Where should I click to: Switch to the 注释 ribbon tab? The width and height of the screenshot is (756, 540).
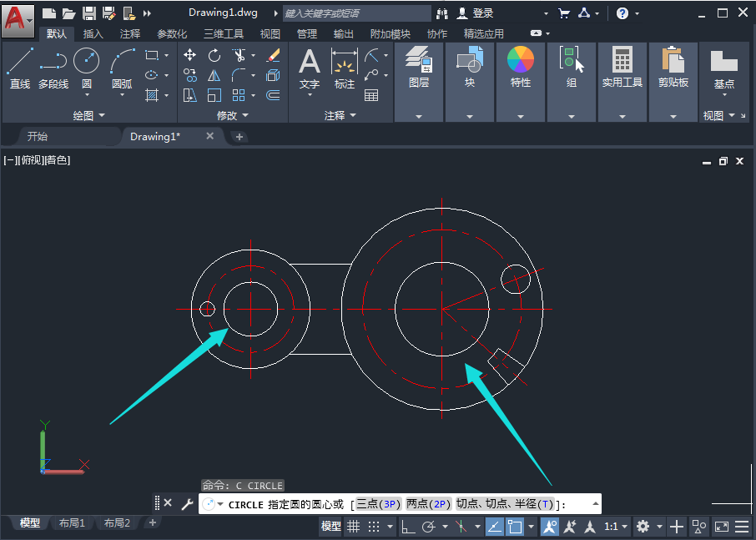[130, 33]
